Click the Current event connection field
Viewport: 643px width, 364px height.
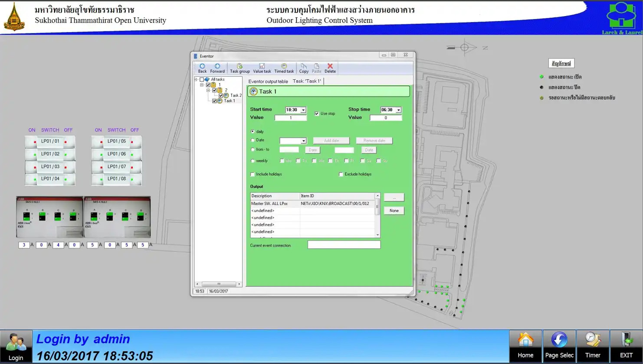coord(344,245)
